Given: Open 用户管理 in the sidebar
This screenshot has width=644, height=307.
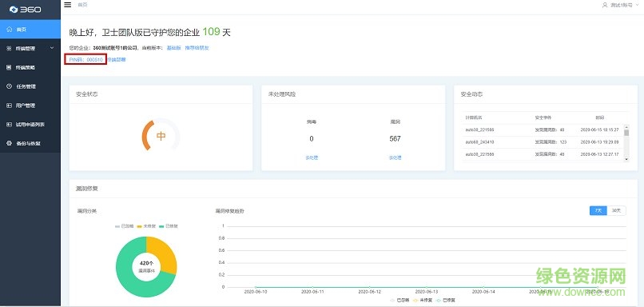Looking at the screenshot, I should click(x=30, y=106).
